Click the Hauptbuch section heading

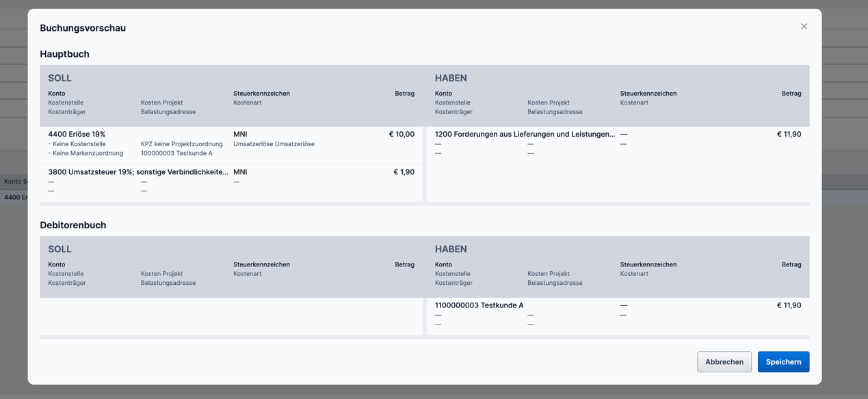click(64, 54)
